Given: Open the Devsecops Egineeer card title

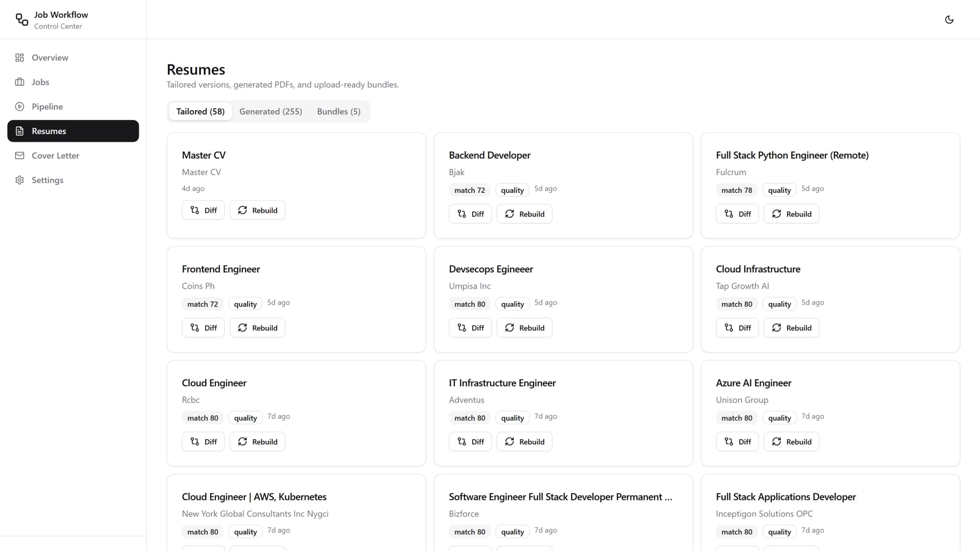Looking at the screenshot, I should (491, 269).
